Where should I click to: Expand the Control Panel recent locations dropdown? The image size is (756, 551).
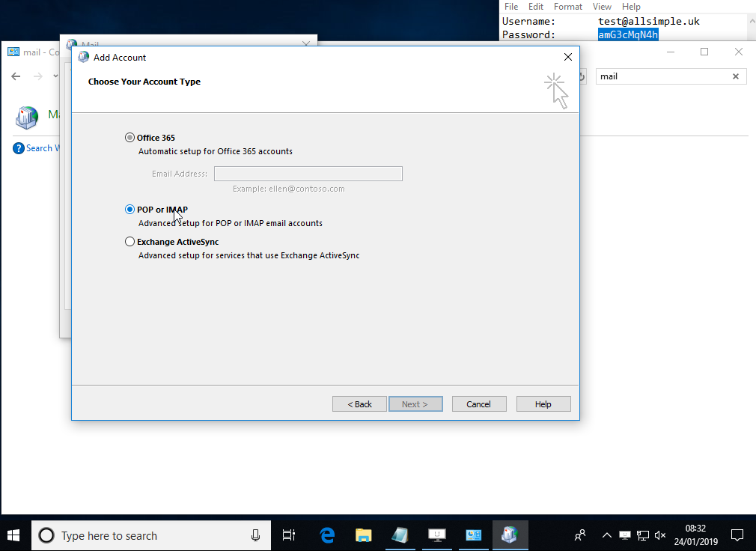pos(56,76)
